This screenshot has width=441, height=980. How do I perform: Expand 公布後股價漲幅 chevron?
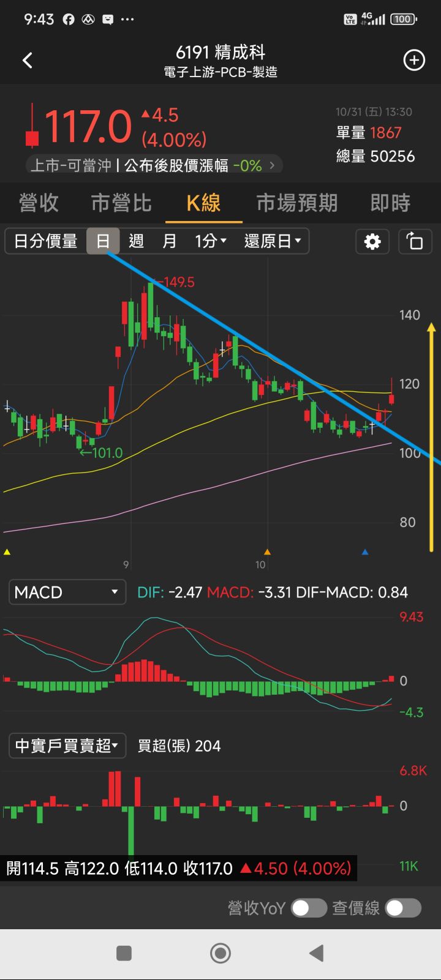point(272,165)
